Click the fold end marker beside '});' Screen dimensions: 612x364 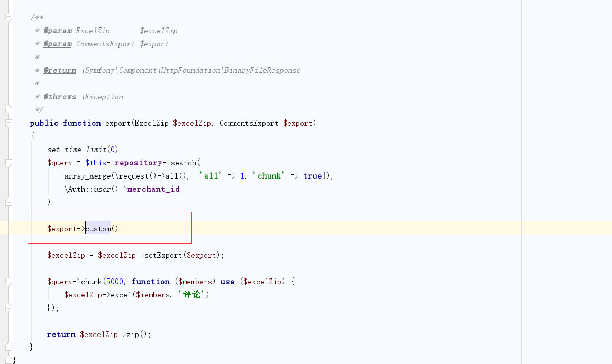click(x=8, y=308)
